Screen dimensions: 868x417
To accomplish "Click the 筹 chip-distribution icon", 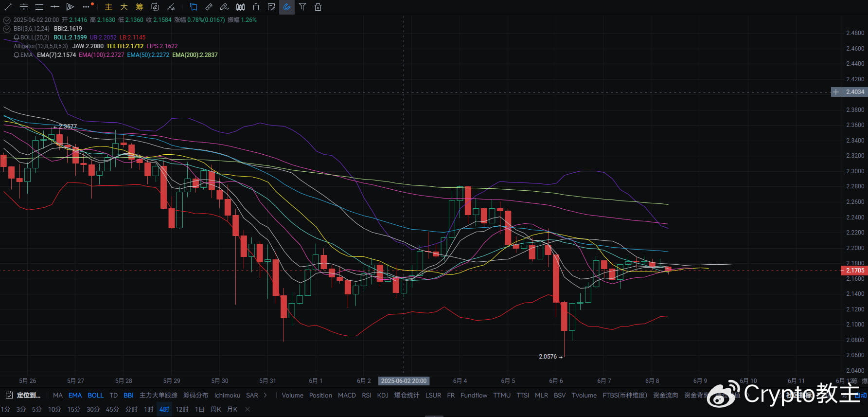I will pyautogui.click(x=140, y=7).
